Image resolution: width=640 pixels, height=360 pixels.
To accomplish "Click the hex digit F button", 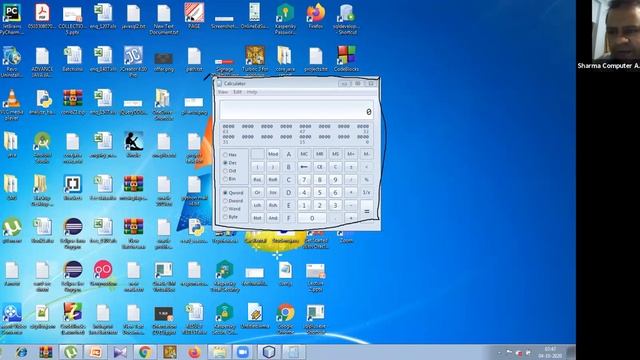I will (x=289, y=218).
